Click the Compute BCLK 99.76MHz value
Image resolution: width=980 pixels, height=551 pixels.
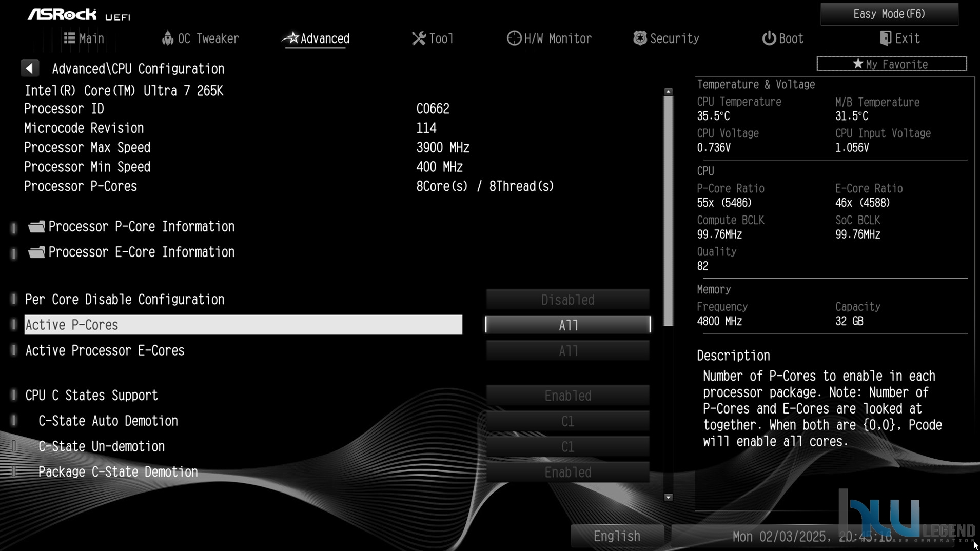click(x=719, y=234)
